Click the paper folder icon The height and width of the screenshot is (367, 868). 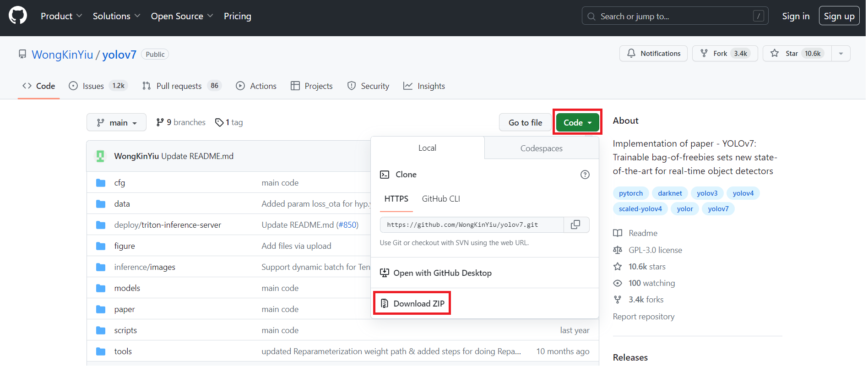pos(101,309)
